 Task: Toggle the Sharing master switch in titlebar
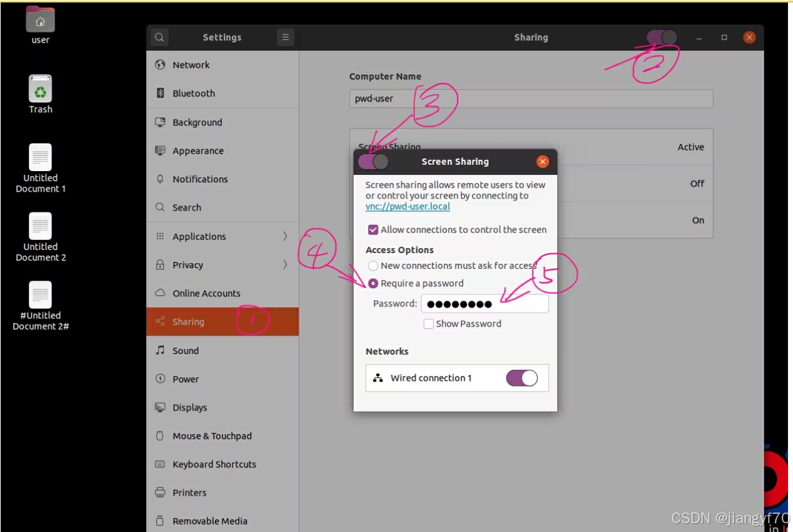tap(662, 37)
